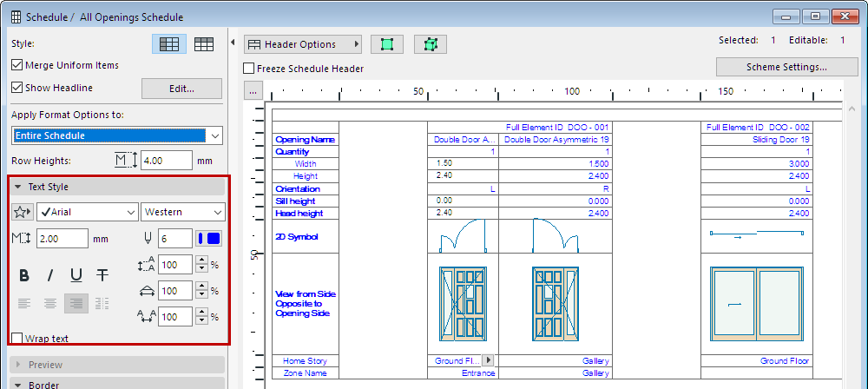Open the Apply Format Options to dropdown
This screenshot has width=868, height=389.
(118, 135)
